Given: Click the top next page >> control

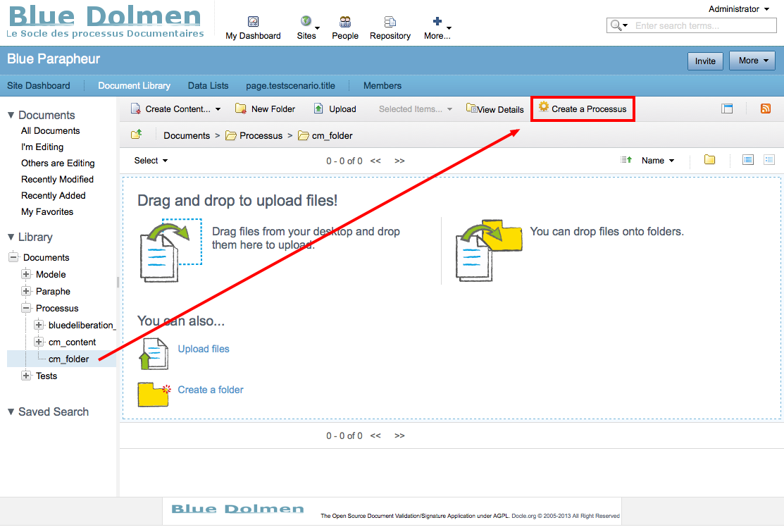Looking at the screenshot, I should pyautogui.click(x=399, y=161).
